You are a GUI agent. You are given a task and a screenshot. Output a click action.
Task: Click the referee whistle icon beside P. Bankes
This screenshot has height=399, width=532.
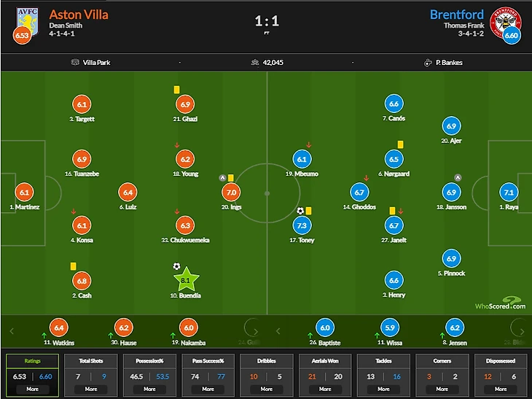[x=428, y=63]
